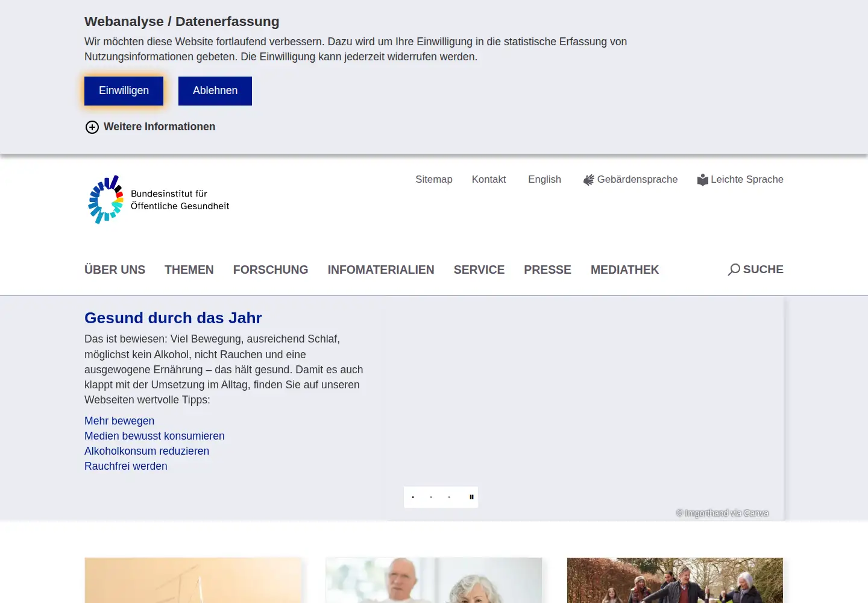Open the Gesund durch das Jahr heading
868x603 pixels.
coord(173,318)
